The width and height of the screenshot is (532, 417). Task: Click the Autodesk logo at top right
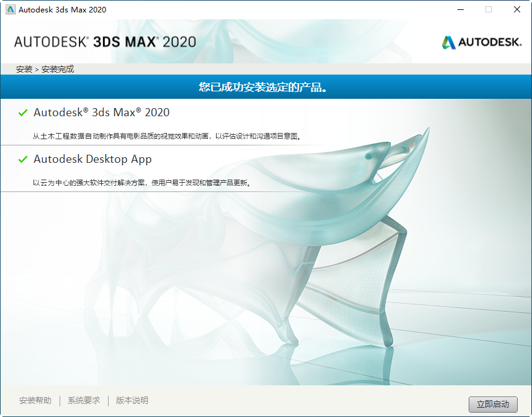tap(482, 42)
